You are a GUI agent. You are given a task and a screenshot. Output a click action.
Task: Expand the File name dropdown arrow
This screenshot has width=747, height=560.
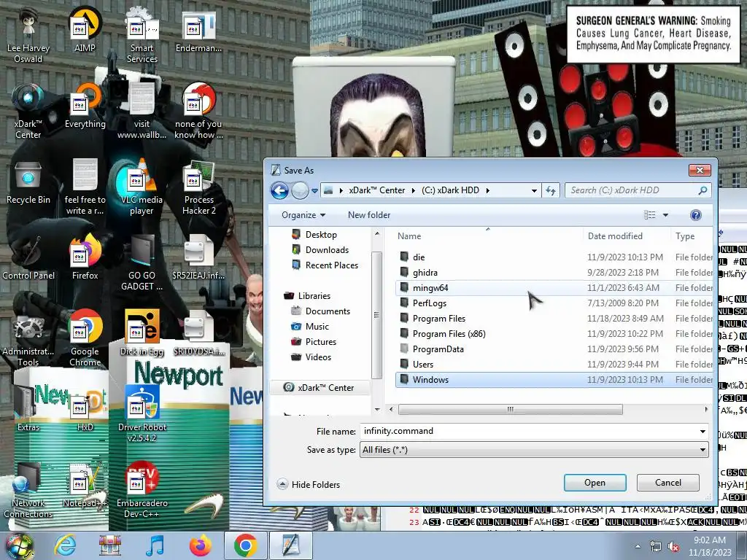[x=703, y=432]
